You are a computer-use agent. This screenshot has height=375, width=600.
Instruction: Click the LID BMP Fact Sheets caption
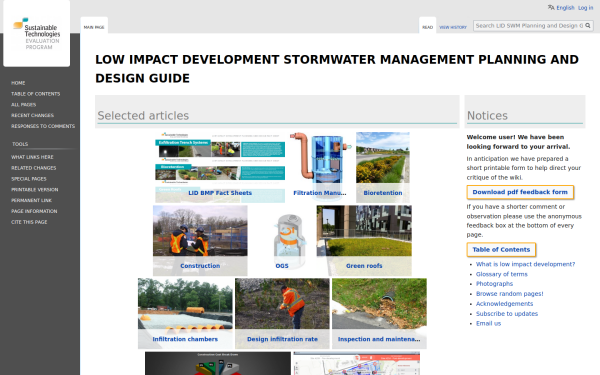click(x=220, y=193)
